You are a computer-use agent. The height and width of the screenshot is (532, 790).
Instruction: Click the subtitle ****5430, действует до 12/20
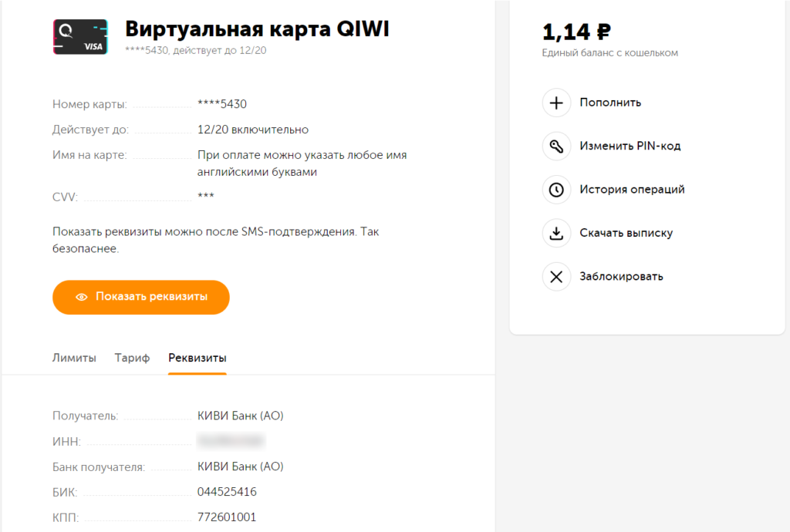[x=195, y=50]
